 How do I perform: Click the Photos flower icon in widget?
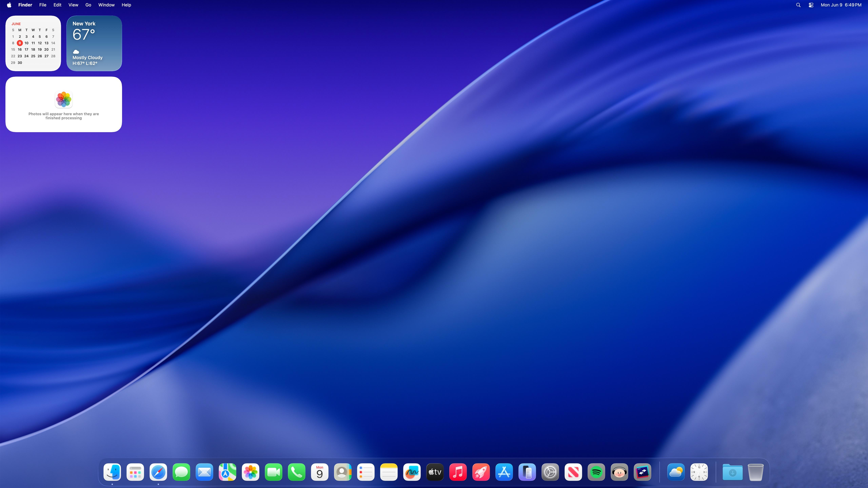64,99
